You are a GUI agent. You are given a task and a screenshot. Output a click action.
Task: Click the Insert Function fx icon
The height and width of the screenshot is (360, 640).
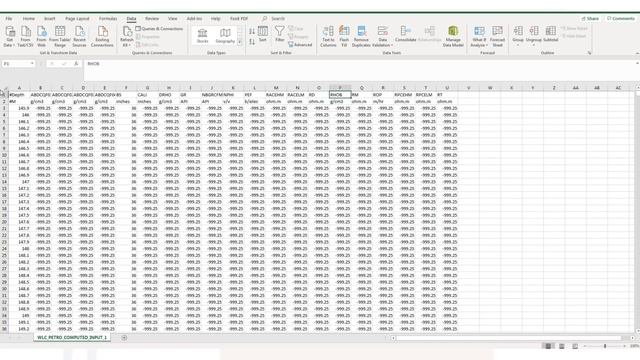[76, 64]
